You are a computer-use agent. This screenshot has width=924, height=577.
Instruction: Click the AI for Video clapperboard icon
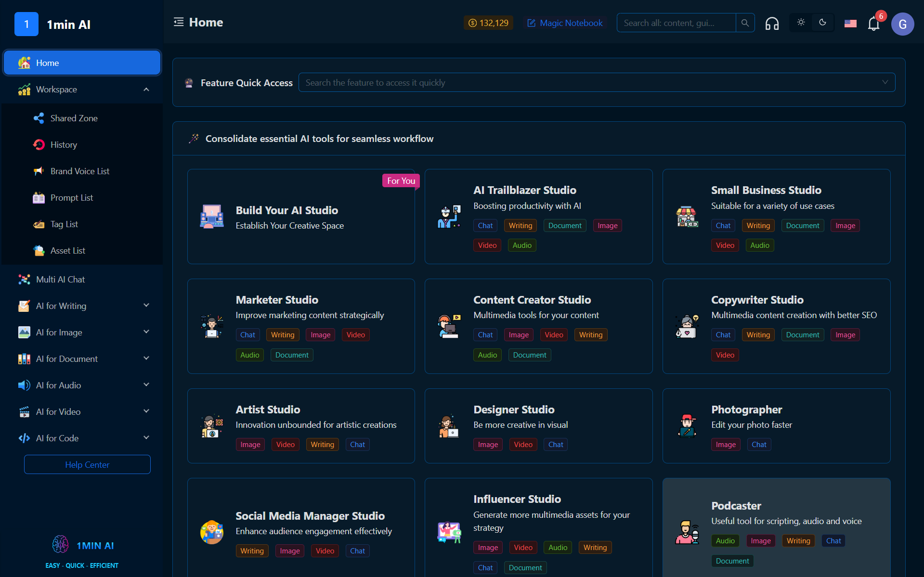click(24, 411)
